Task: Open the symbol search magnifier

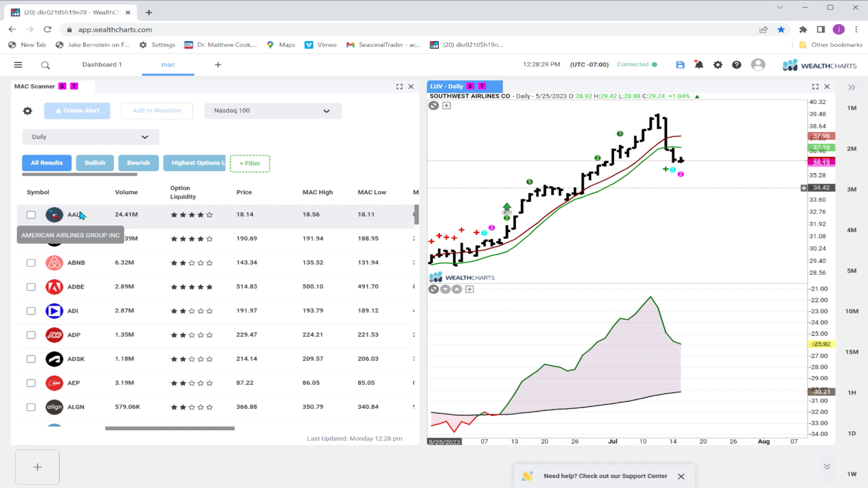Action: pyautogui.click(x=45, y=65)
